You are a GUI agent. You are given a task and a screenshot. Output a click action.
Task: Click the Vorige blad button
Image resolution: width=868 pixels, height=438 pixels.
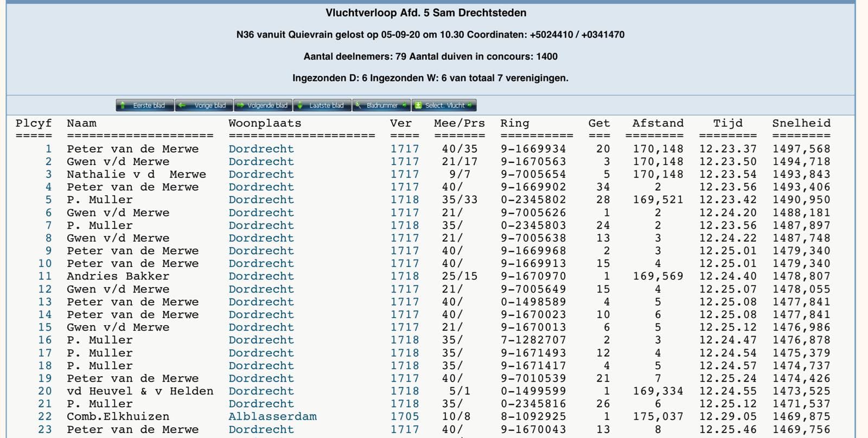click(x=204, y=105)
